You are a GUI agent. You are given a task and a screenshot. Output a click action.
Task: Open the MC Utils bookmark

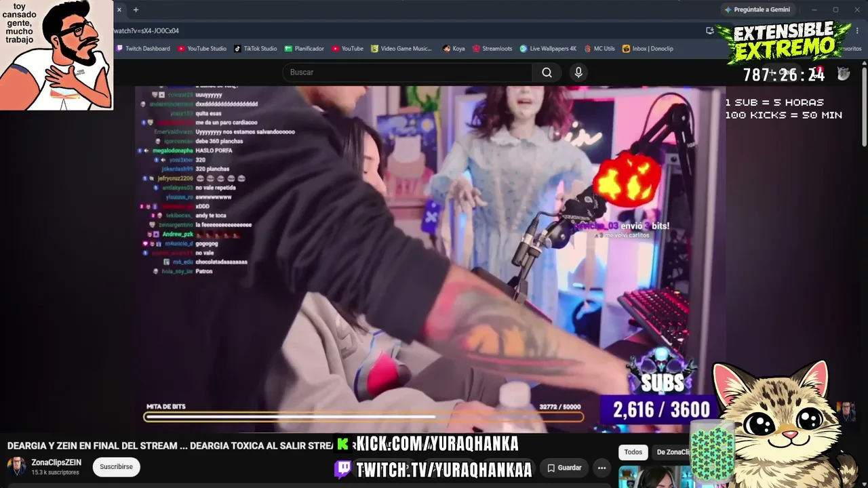tap(599, 49)
